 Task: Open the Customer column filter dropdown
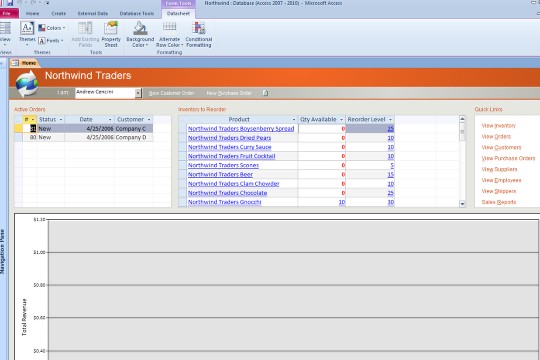pyautogui.click(x=149, y=120)
